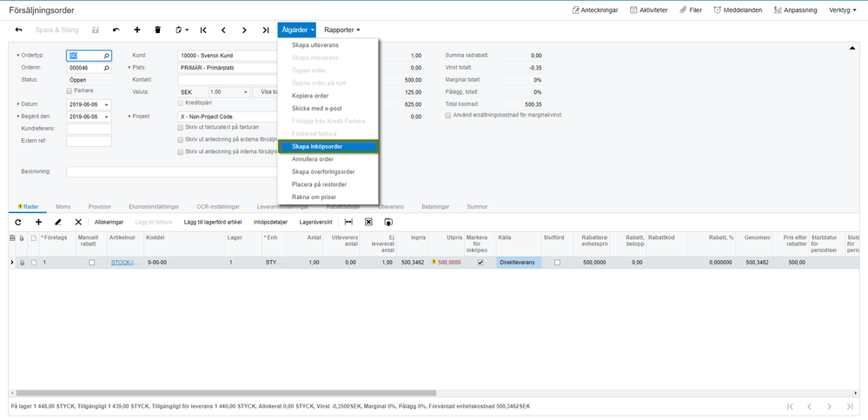Open Aktiviteter in the title bar
868x420 pixels.
point(649,10)
